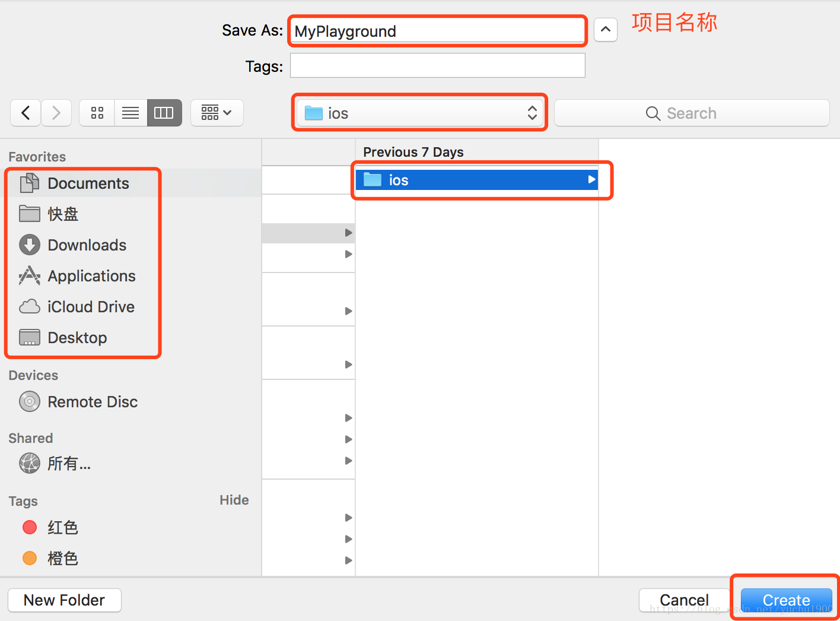Click the Documents sidebar icon

tap(30, 183)
